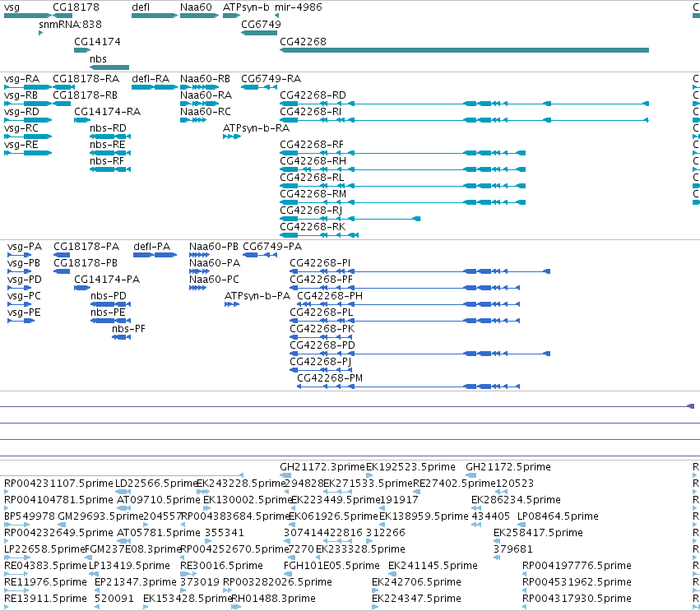Click the vsg gene label
700x611 pixels.
[x=12, y=7]
